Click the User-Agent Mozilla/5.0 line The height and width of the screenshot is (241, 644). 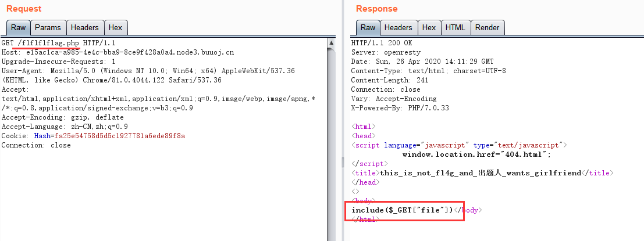[x=148, y=71]
